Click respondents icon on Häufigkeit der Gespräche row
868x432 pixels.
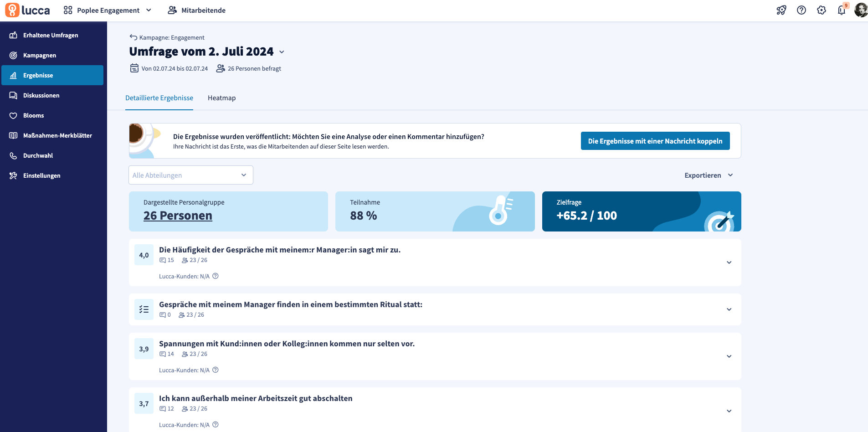point(185,260)
